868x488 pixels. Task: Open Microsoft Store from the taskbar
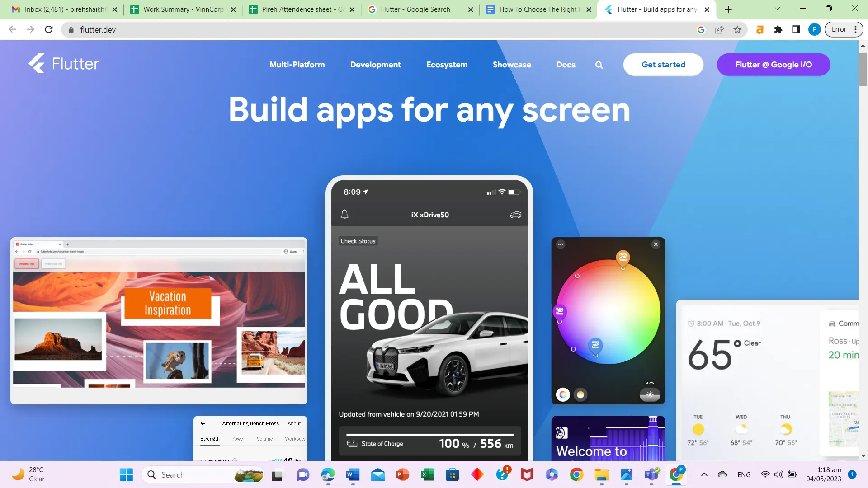pos(452,475)
